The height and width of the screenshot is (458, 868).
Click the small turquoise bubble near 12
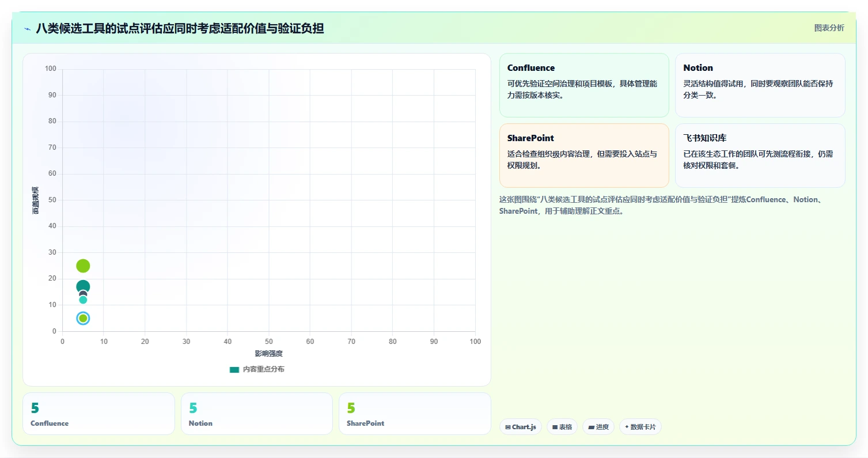click(x=83, y=300)
